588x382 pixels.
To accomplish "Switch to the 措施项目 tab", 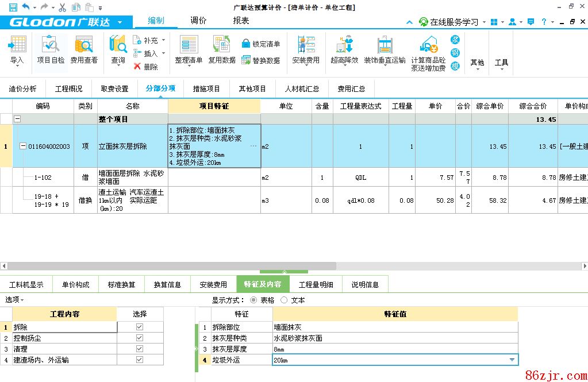I will [206, 89].
